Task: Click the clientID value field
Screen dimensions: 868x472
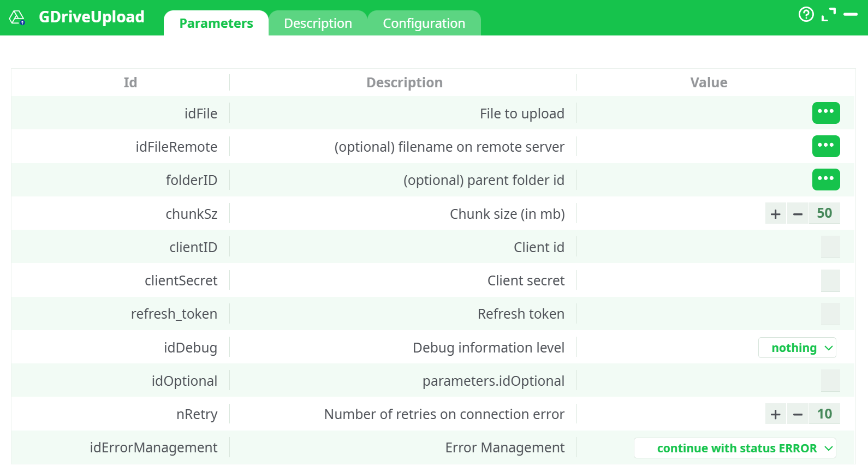Action: pos(830,247)
